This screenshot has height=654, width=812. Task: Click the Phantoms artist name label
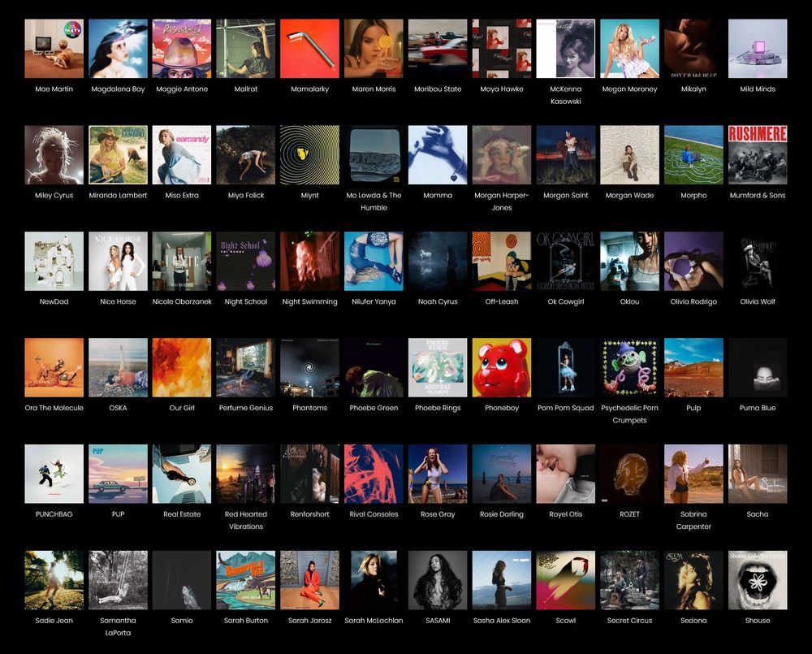pos(309,408)
